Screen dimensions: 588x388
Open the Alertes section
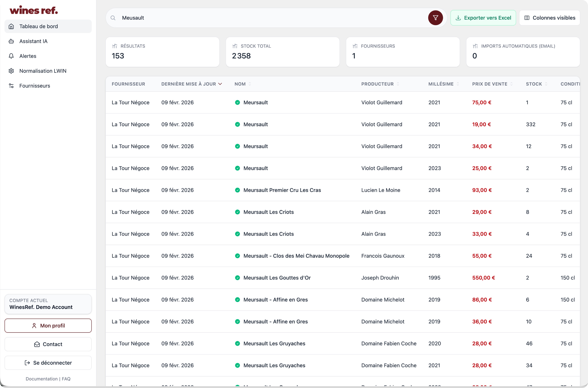tap(28, 56)
